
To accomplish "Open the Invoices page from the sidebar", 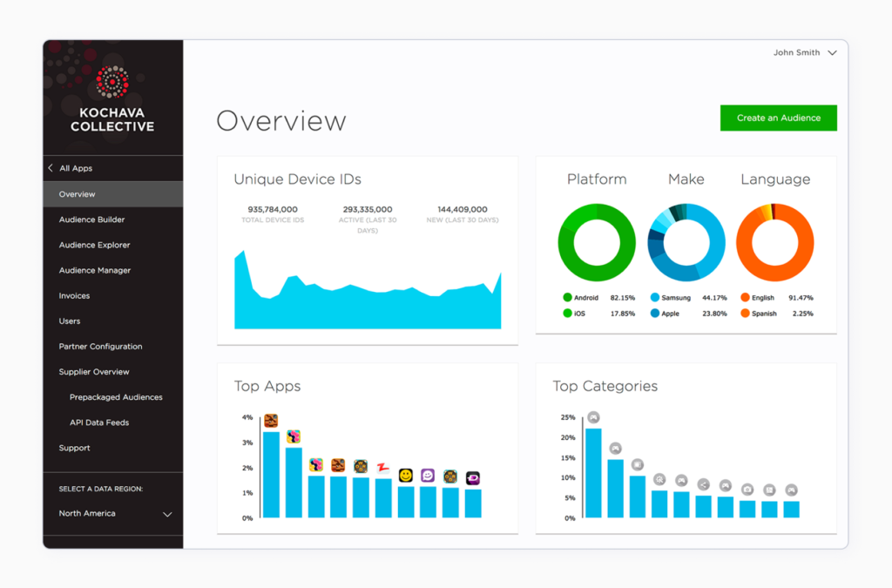I will (x=75, y=295).
